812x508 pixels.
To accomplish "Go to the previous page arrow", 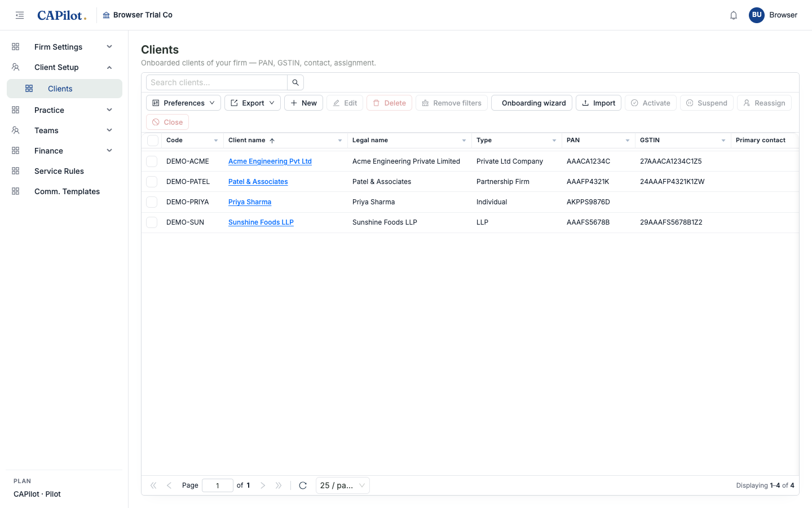I will [169, 485].
